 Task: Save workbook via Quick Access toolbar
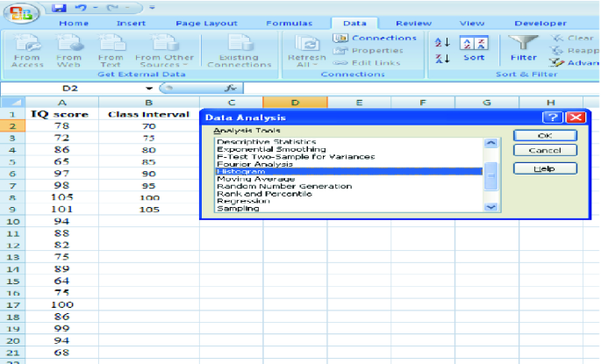point(59,8)
